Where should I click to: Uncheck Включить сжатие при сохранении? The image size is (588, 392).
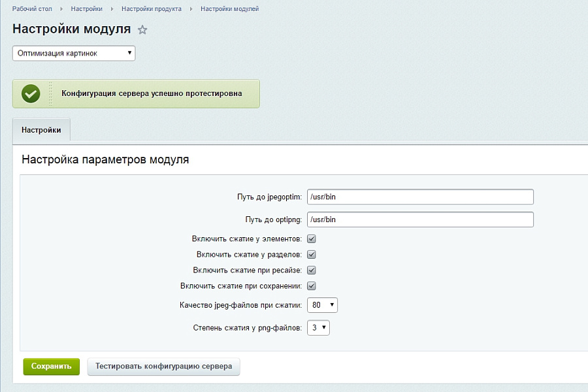coord(312,286)
